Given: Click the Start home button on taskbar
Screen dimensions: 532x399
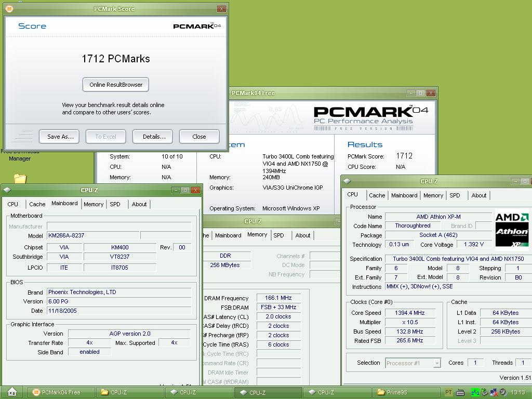Looking at the screenshot, I should [12, 392].
